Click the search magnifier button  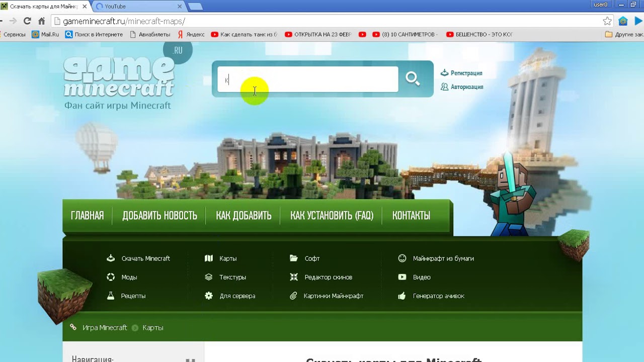tap(413, 79)
